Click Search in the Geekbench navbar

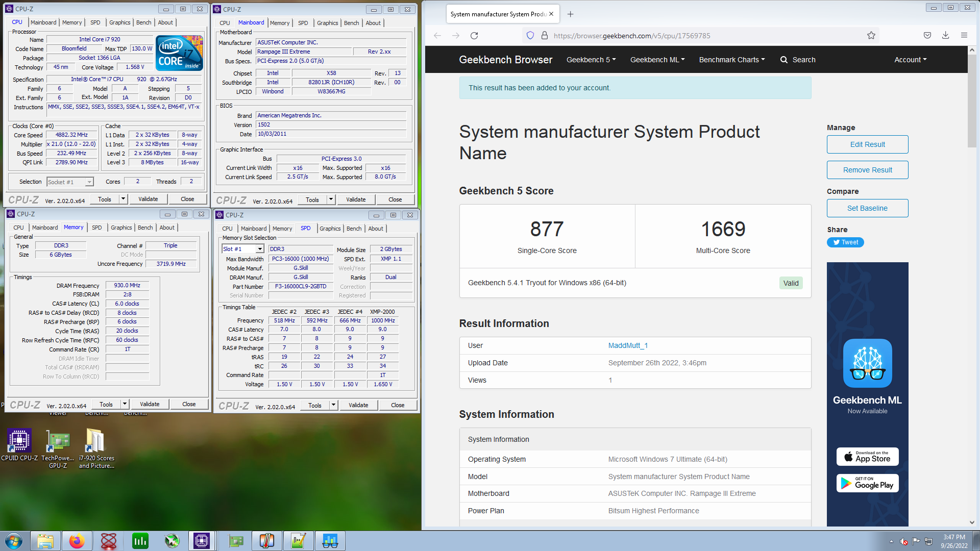(x=798, y=60)
